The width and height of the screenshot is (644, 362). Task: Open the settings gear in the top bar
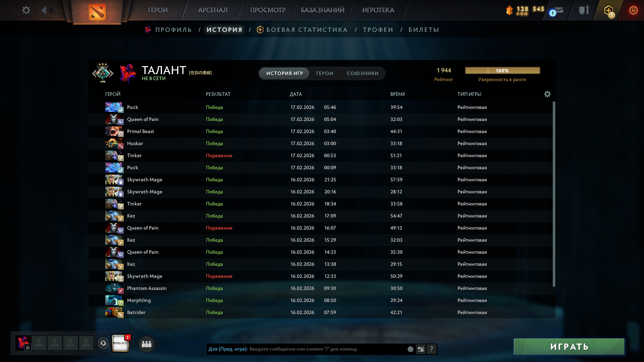[x=26, y=10]
